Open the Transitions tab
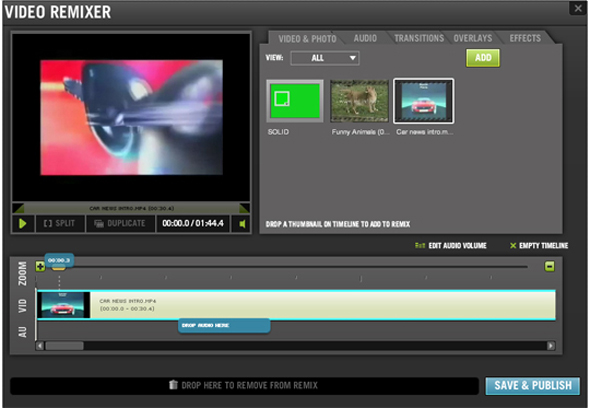The height and width of the screenshot is (408, 590). tap(419, 38)
